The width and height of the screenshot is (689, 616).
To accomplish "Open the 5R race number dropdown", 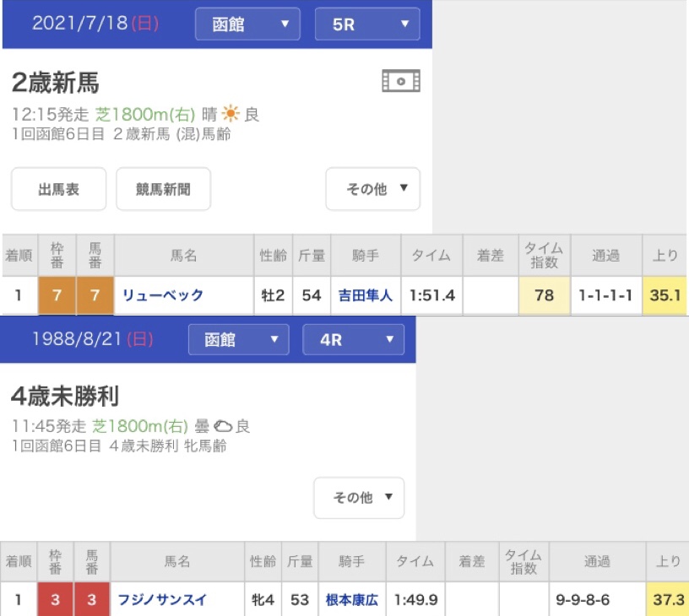I will (x=366, y=24).
